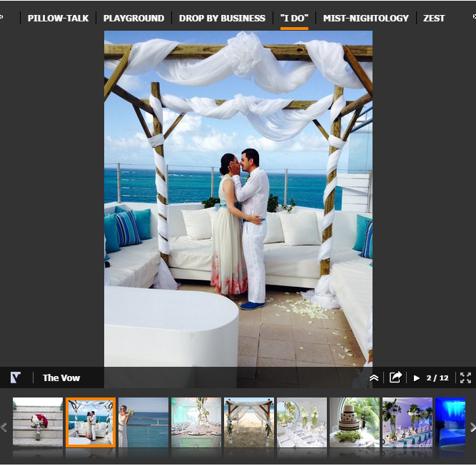
Task: Click the logo icon beside The Vow
Action: 16,378
